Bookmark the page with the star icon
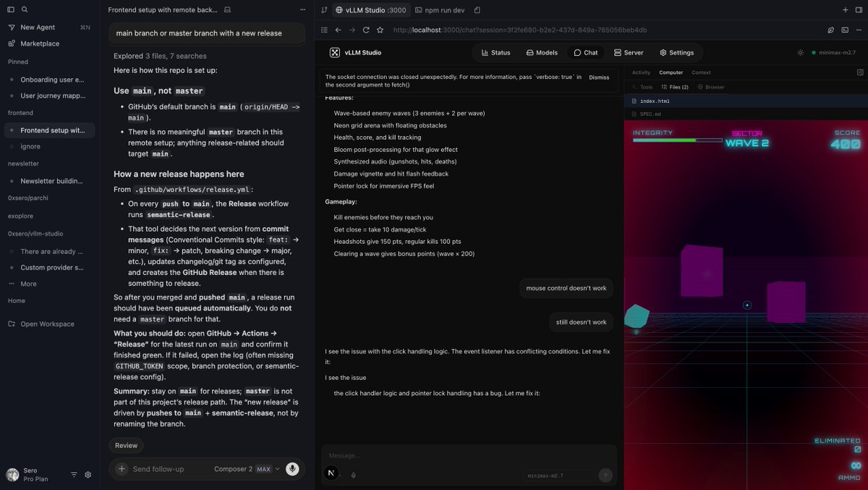 click(x=380, y=30)
